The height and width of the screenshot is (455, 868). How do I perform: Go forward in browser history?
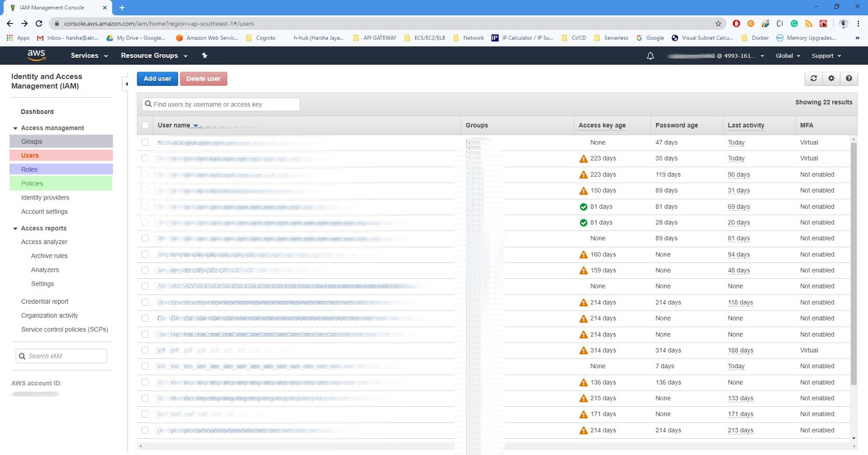point(24,23)
